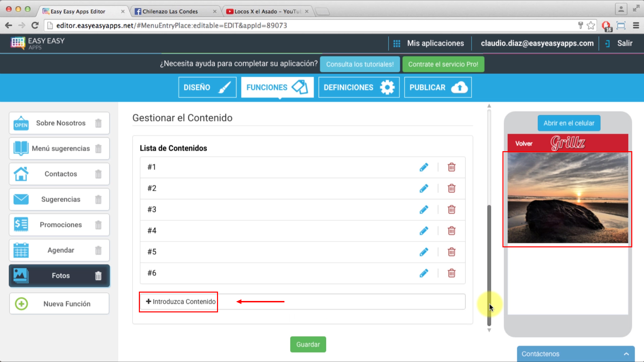The image size is (644, 362).
Task: Click the Sugerencias mail icon
Action: (21, 199)
